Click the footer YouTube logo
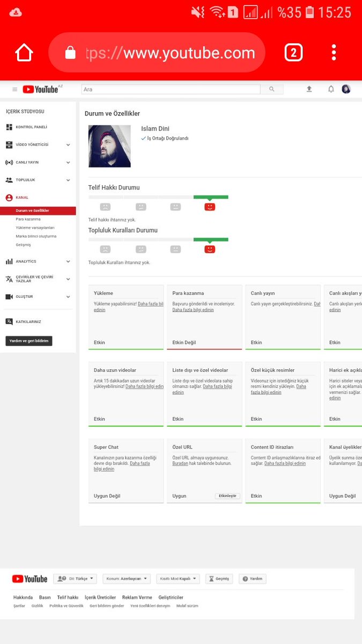Screen dimensions: 362x644 pos(29,579)
